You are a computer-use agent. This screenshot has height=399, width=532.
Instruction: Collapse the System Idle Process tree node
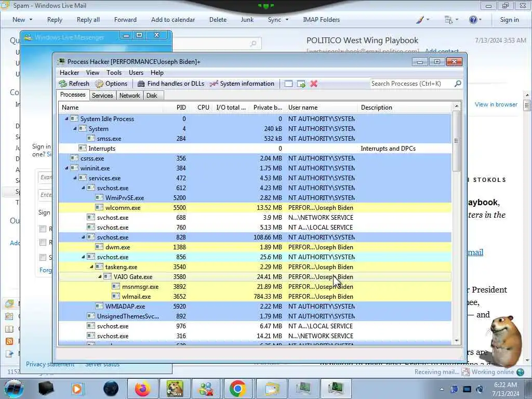point(66,119)
